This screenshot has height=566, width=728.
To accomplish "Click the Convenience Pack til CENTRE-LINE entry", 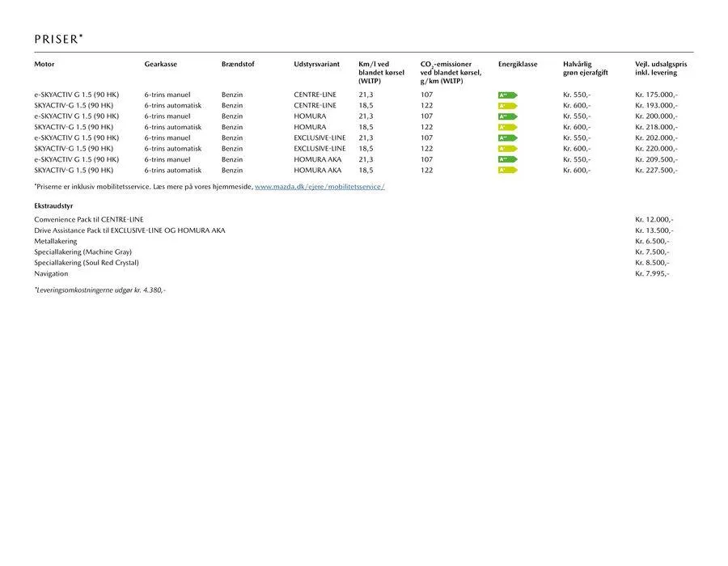I will [x=88, y=219].
